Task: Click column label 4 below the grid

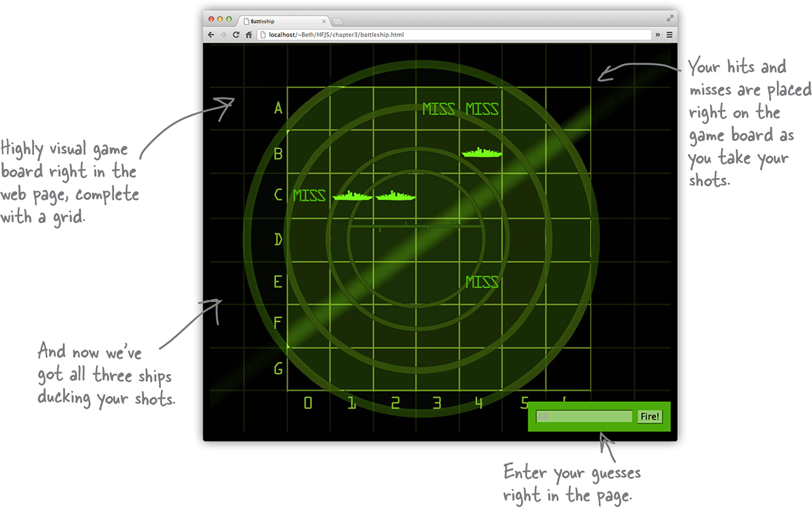Action: (479, 403)
